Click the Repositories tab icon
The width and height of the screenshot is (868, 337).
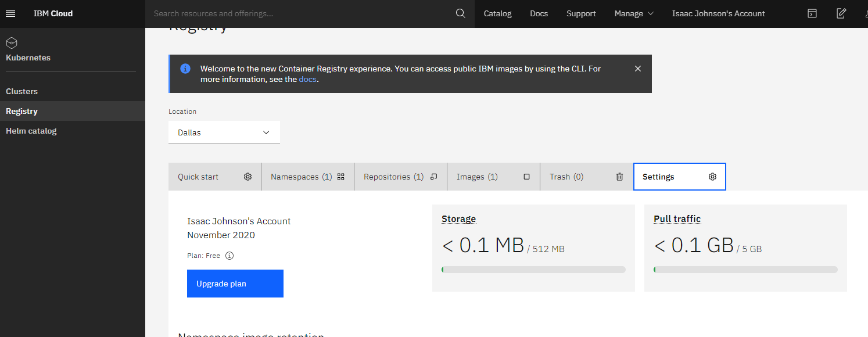pos(433,177)
